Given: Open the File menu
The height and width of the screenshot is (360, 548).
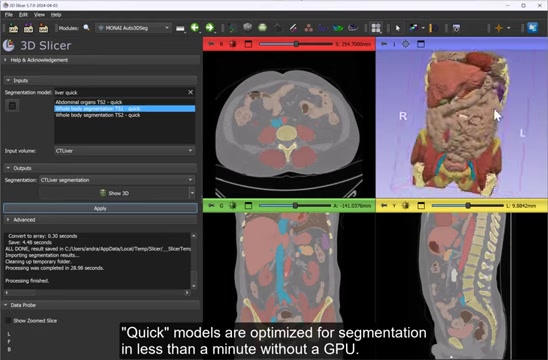Looking at the screenshot, I should (9, 15).
